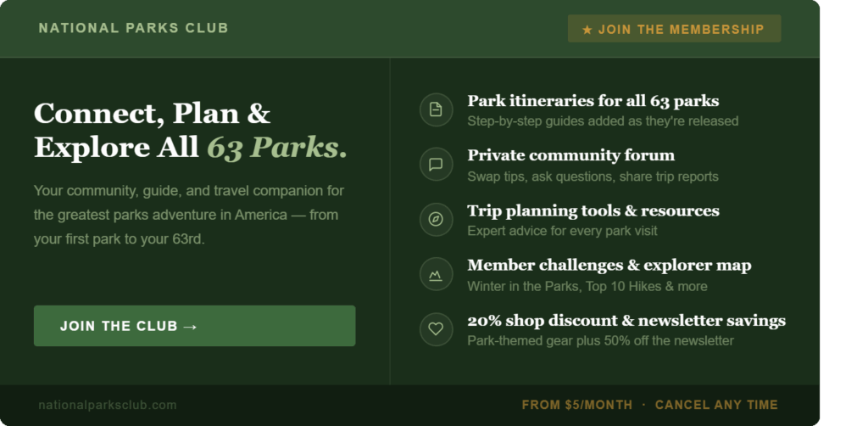Select the Private community forum heading
868x426 pixels.
pyautogui.click(x=570, y=155)
